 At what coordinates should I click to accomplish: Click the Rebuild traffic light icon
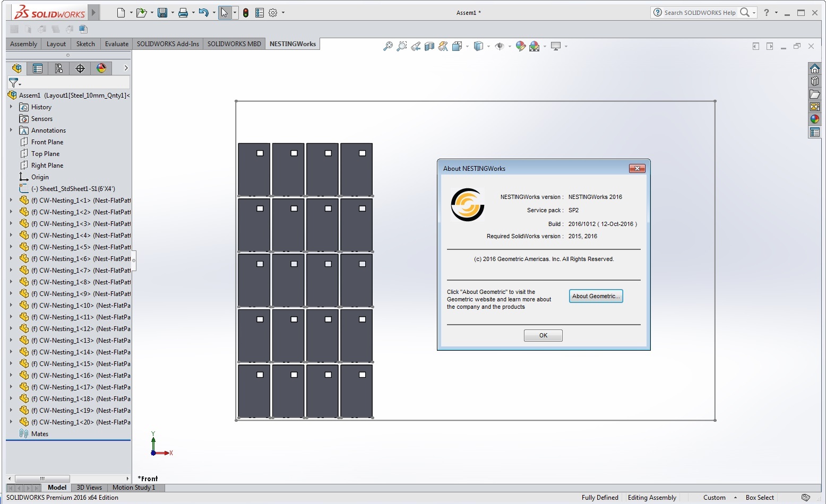(x=246, y=13)
